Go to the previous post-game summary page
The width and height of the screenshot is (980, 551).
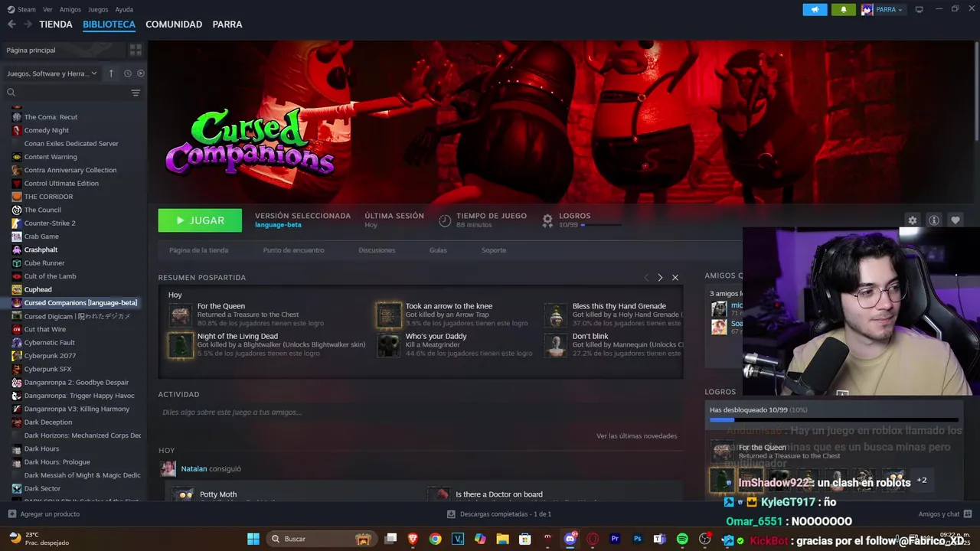point(646,278)
